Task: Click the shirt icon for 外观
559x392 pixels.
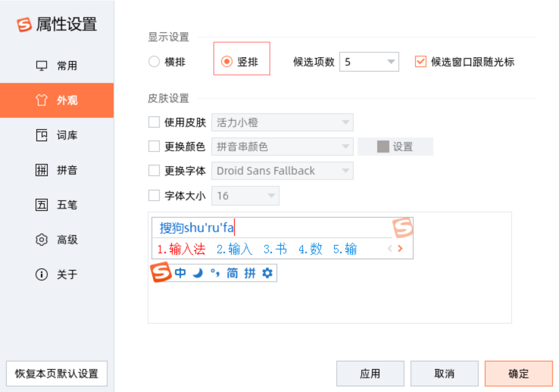Action: (41, 100)
